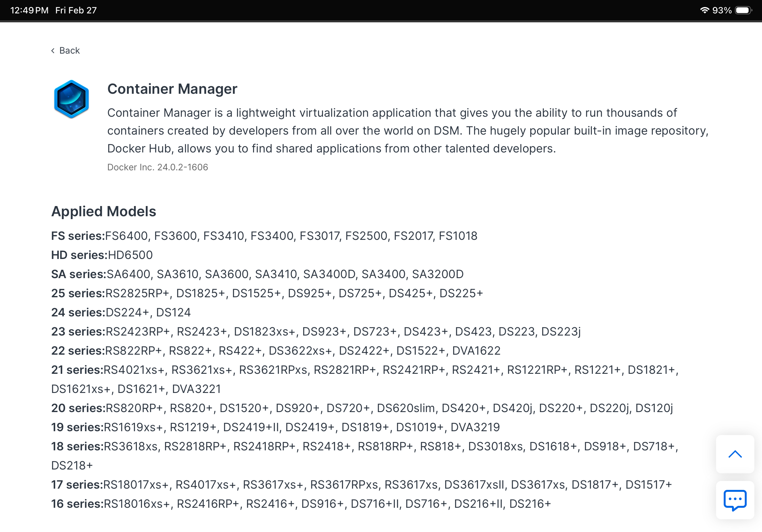This screenshot has width=762, height=532.
Task: Tap the Fri Feb 27 date text
Action: [x=76, y=10]
